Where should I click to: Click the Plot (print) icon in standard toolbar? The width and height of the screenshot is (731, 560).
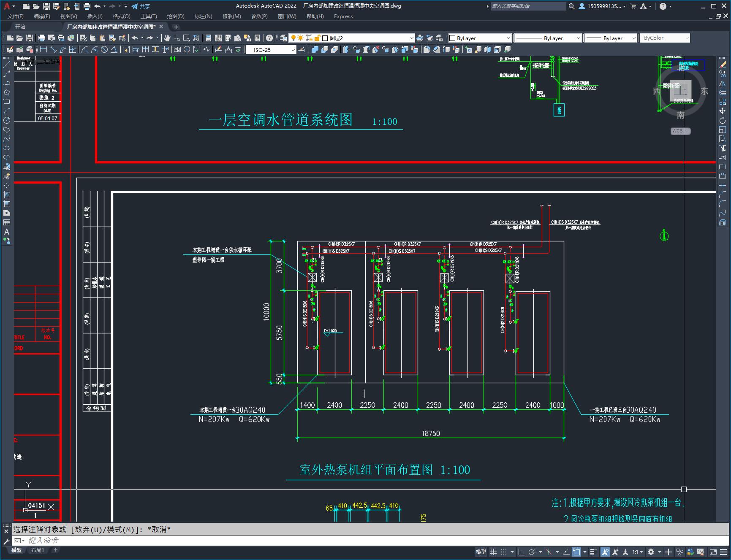(x=42, y=38)
